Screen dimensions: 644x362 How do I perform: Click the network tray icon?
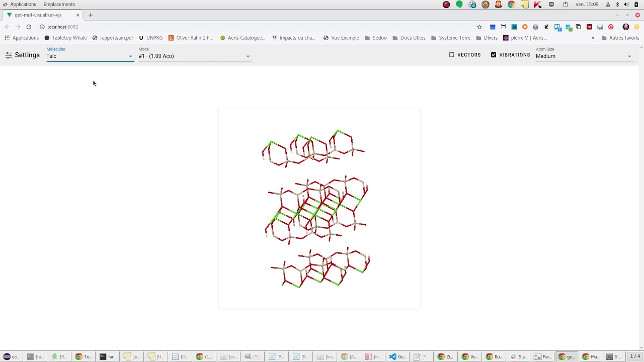(x=608, y=5)
